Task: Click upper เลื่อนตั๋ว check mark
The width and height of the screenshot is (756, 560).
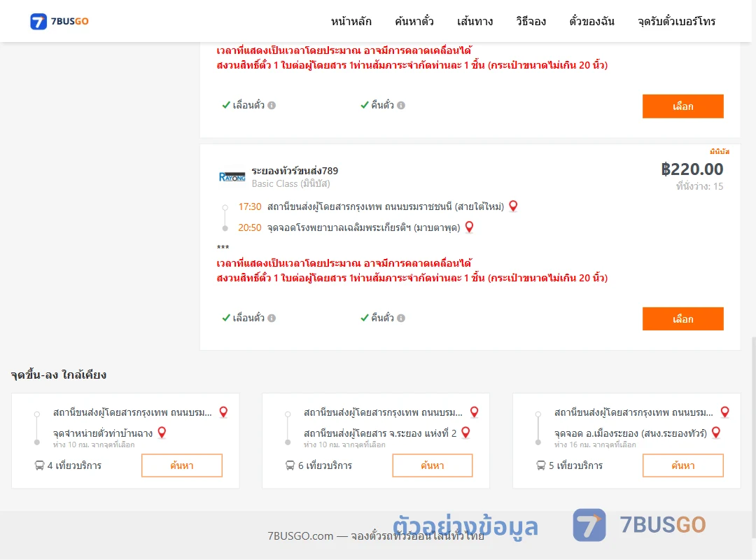Action: click(226, 105)
